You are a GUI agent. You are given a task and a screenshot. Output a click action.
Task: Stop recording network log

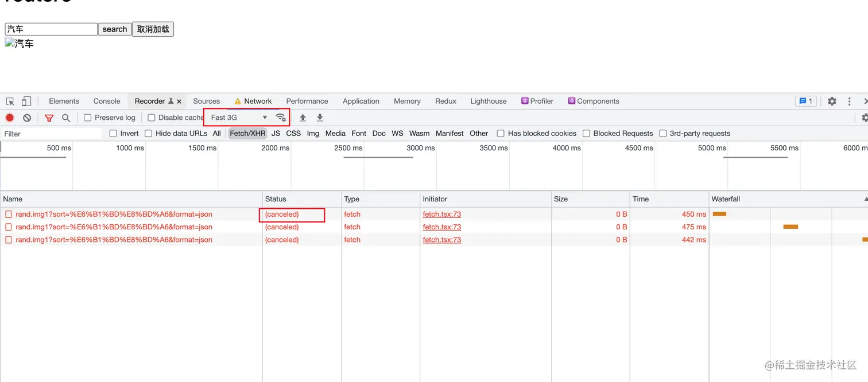click(10, 118)
